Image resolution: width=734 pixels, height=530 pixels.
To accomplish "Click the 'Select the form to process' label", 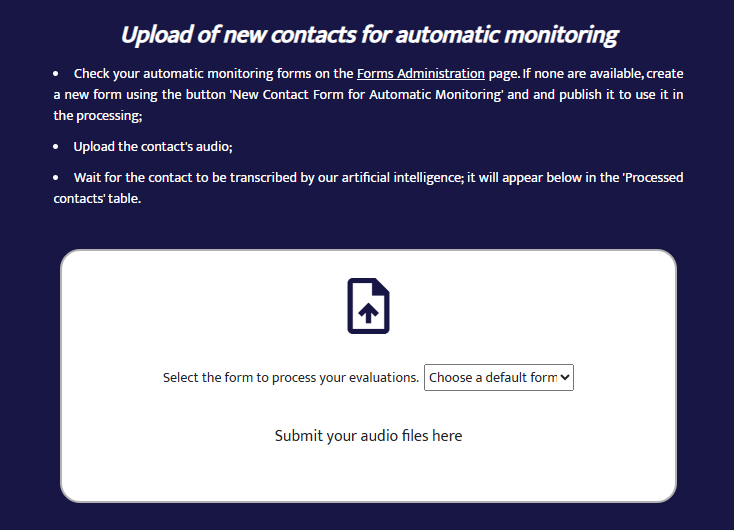I will coord(291,378).
